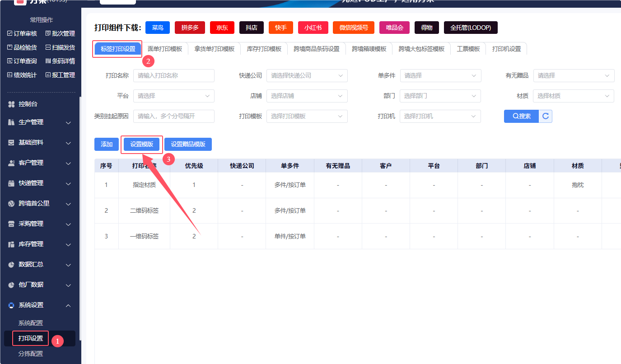
Task: Open 品检验货 quick action
Action: coord(22,47)
